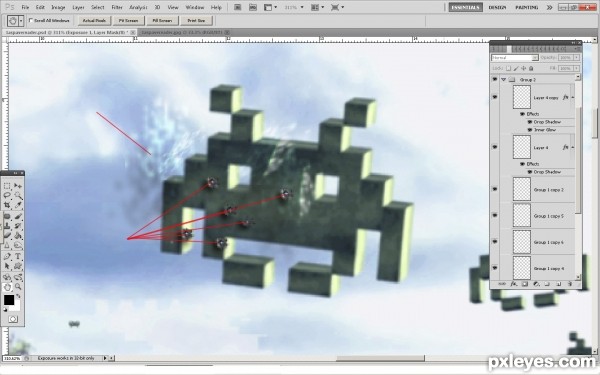This screenshot has height=375, width=600.
Task: Select the Pen tool
Action: [7, 256]
